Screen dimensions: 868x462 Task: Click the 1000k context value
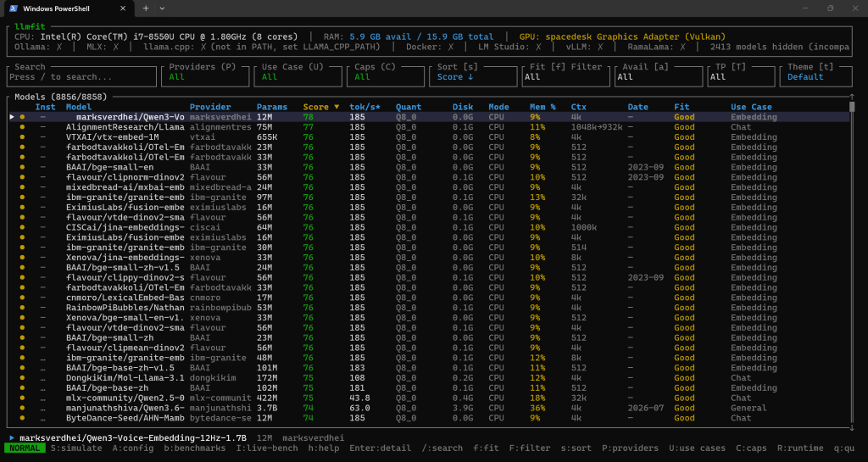[x=584, y=227]
